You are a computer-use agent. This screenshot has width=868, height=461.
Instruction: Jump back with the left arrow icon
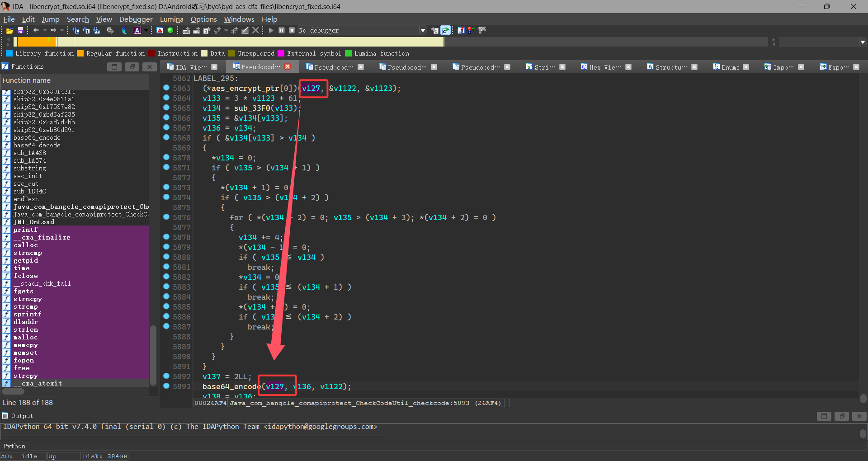(x=36, y=30)
